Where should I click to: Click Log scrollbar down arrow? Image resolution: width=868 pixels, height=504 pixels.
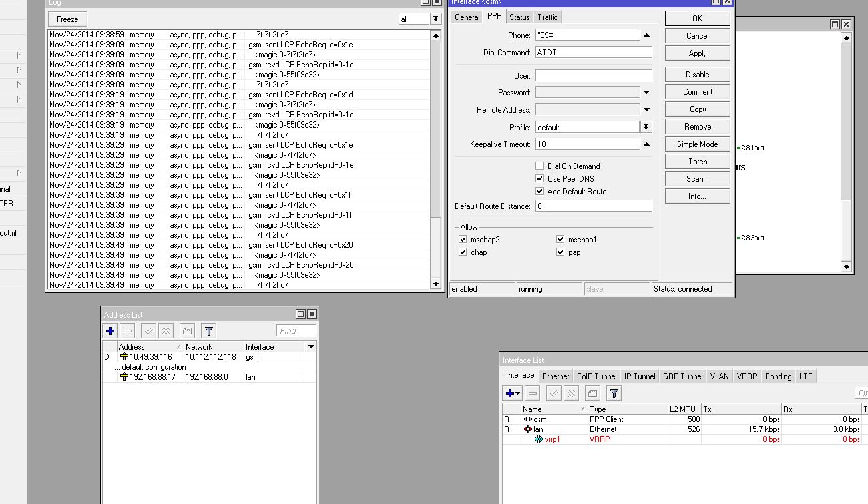point(436,283)
